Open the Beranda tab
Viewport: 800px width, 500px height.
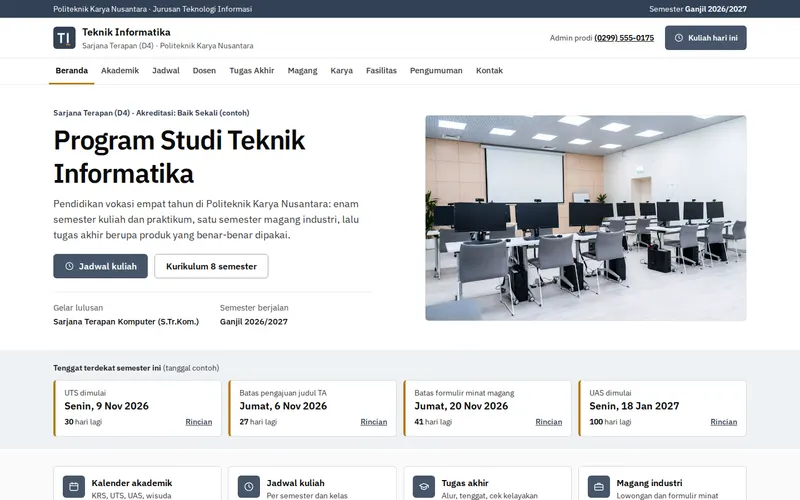[x=71, y=70]
